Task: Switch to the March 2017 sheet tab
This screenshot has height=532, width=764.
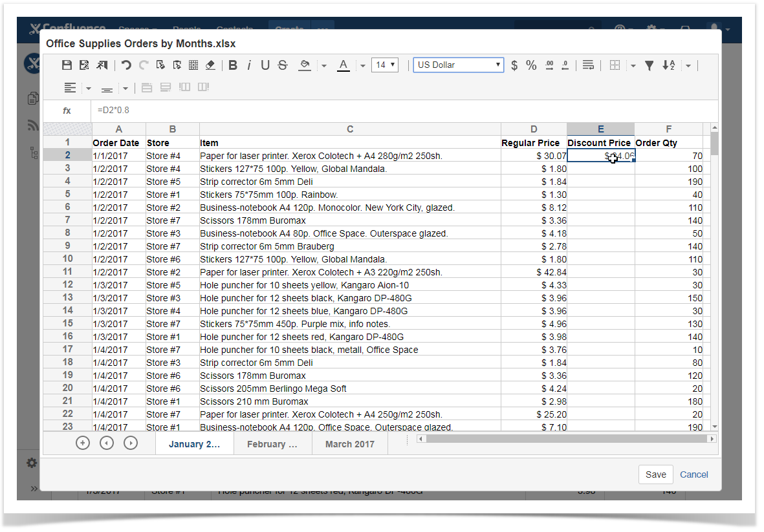Action: point(350,444)
